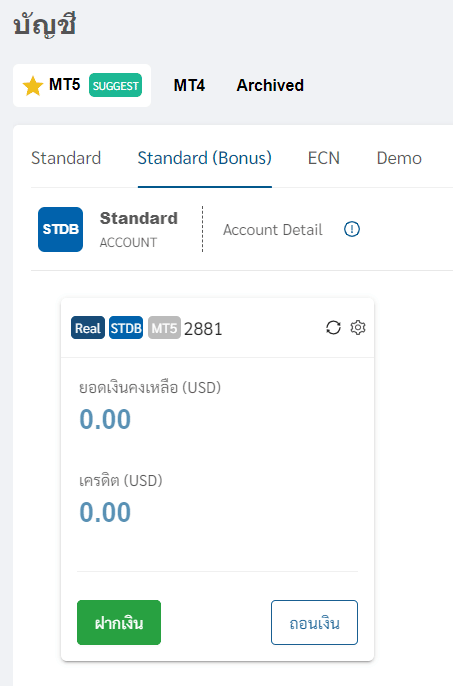The image size is (453, 686).
Task: Click the green SUGGEST label
Action: [116, 85]
